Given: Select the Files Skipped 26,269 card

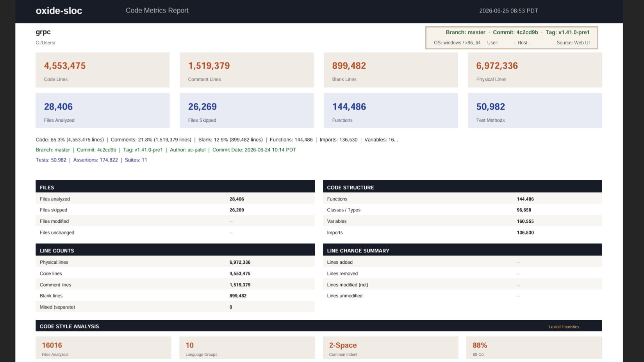Looking at the screenshot, I should click(x=246, y=110).
